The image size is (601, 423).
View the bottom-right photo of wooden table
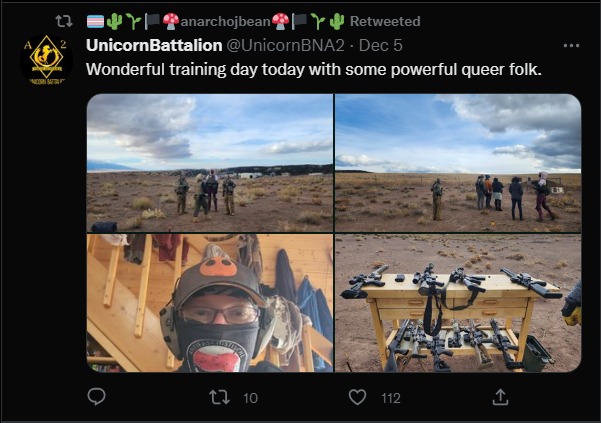tap(458, 303)
